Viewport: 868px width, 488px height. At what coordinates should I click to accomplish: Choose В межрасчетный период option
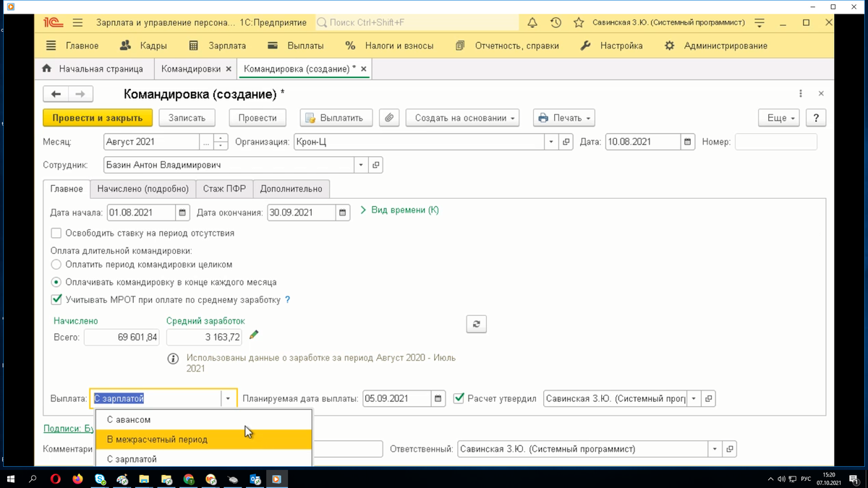click(x=203, y=439)
